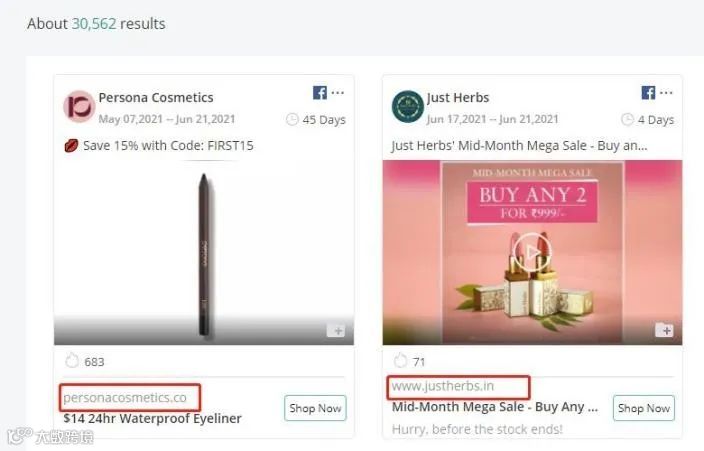Click the Facebook icon on Persona Cosmetics card
This screenshot has width=704, height=451.
coord(320,93)
